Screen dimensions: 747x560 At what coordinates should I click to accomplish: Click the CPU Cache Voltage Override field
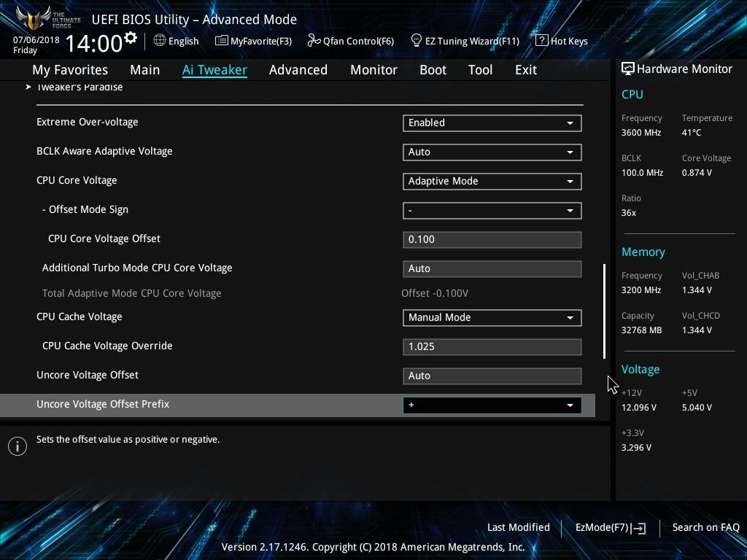pos(492,346)
